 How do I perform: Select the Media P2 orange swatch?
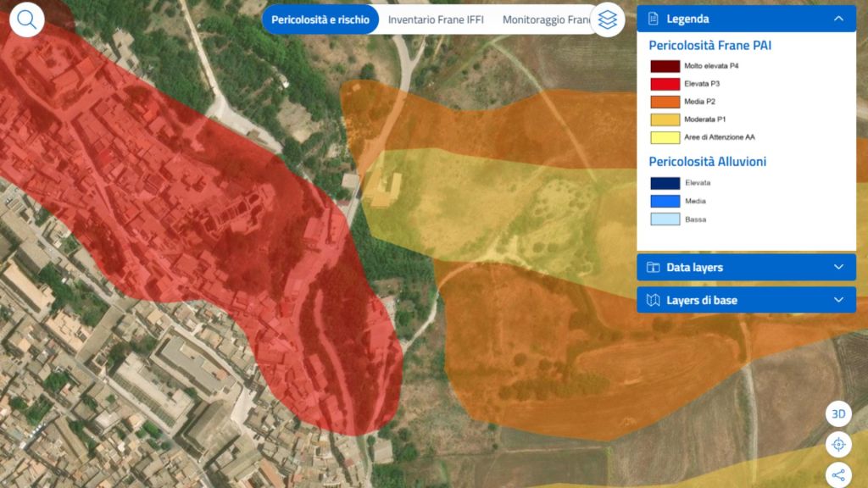pyautogui.click(x=665, y=102)
